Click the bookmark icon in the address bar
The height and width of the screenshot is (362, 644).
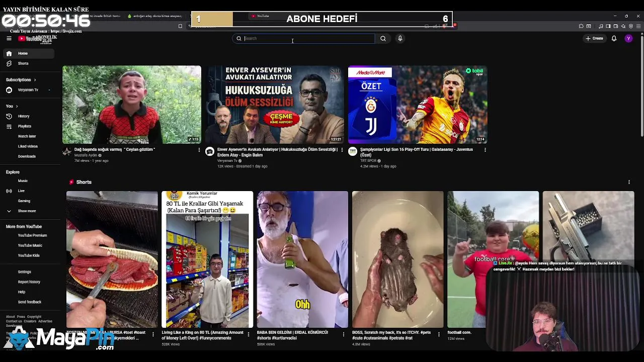(180, 26)
